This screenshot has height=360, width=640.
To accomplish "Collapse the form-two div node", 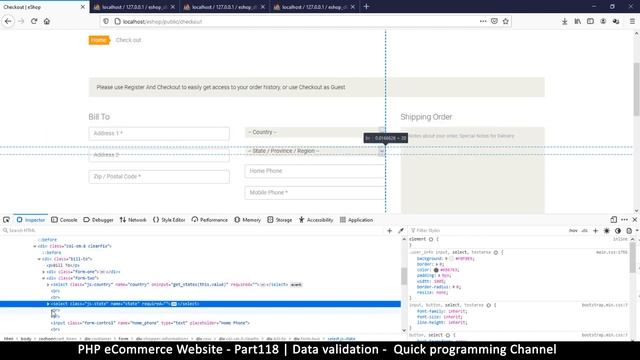I will tap(44, 278).
